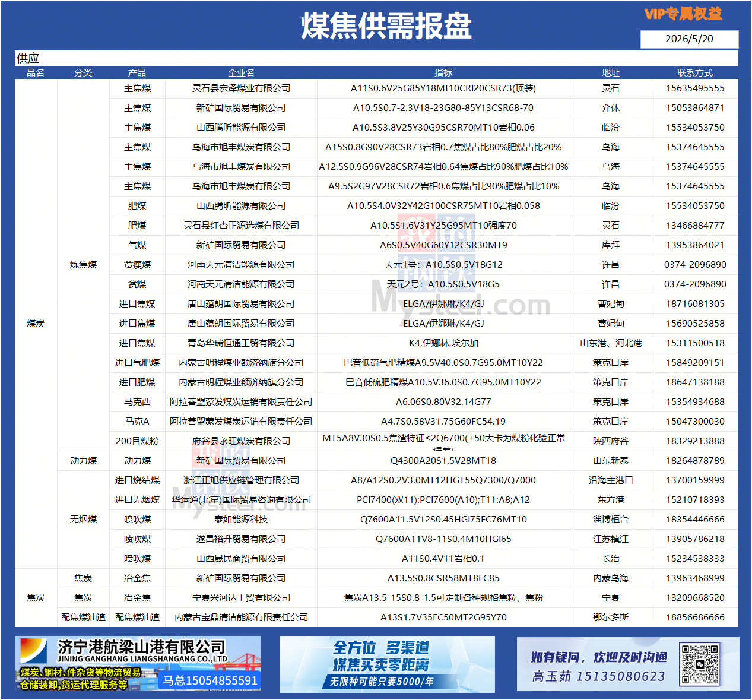
Task: Click the 指标 column header
Action: (x=443, y=72)
